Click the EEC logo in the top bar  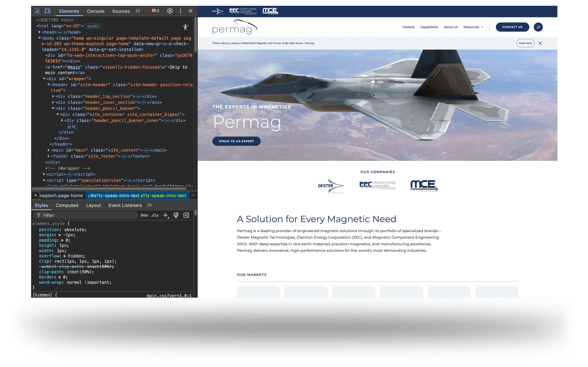[x=243, y=11]
